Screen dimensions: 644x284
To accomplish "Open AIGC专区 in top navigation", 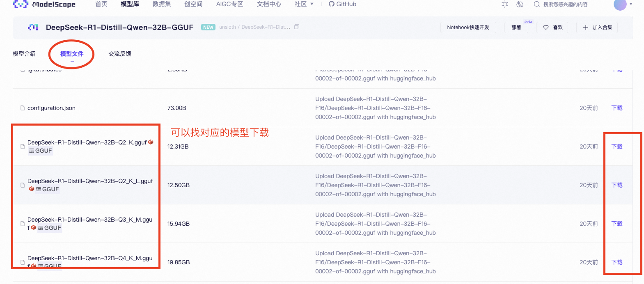I will point(229,4).
